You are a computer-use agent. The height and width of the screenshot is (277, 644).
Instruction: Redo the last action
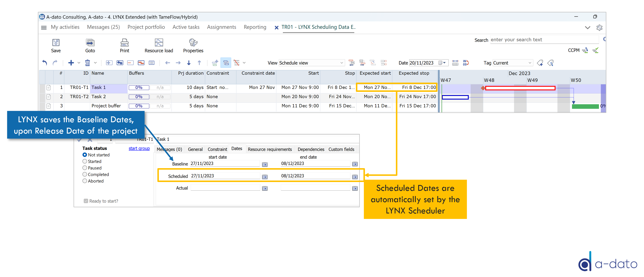(55, 63)
